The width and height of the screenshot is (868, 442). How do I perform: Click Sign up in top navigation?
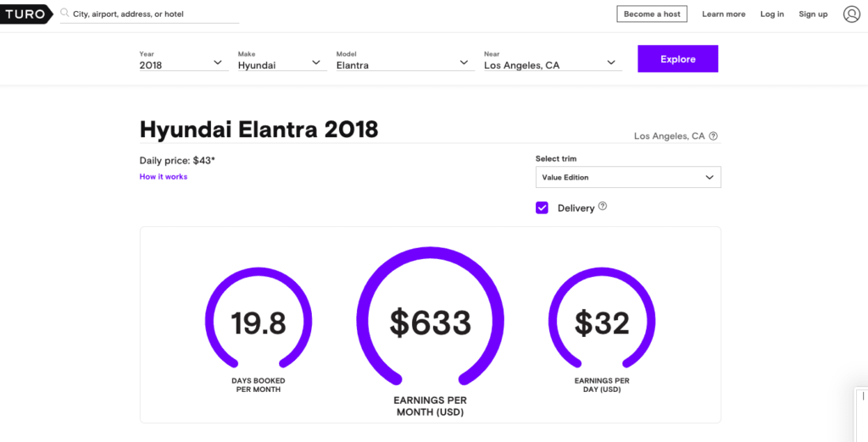coord(813,14)
